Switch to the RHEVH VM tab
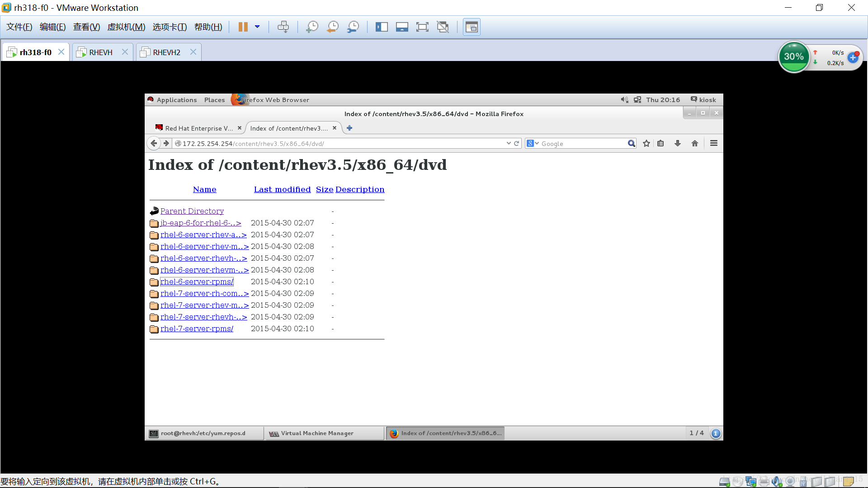This screenshot has height=488, width=868. (101, 52)
